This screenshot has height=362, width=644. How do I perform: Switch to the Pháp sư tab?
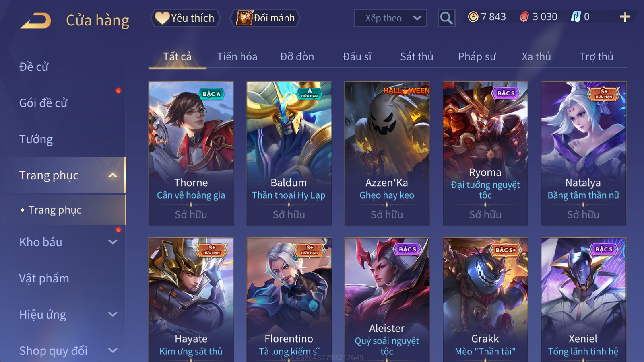pos(477,57)
